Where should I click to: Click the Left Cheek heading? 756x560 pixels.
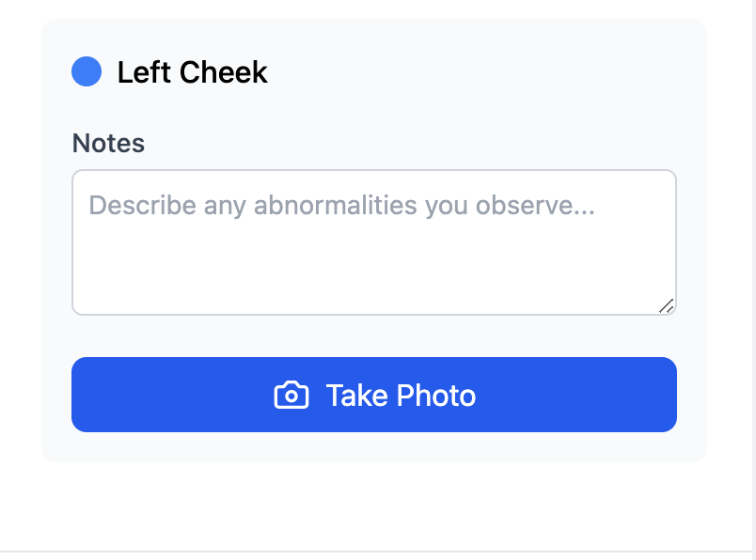tap(192, 72)
